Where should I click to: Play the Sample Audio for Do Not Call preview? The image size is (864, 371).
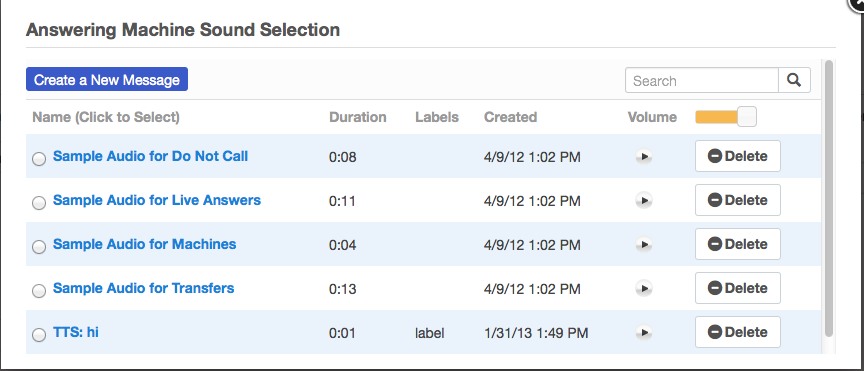point(644,157)
